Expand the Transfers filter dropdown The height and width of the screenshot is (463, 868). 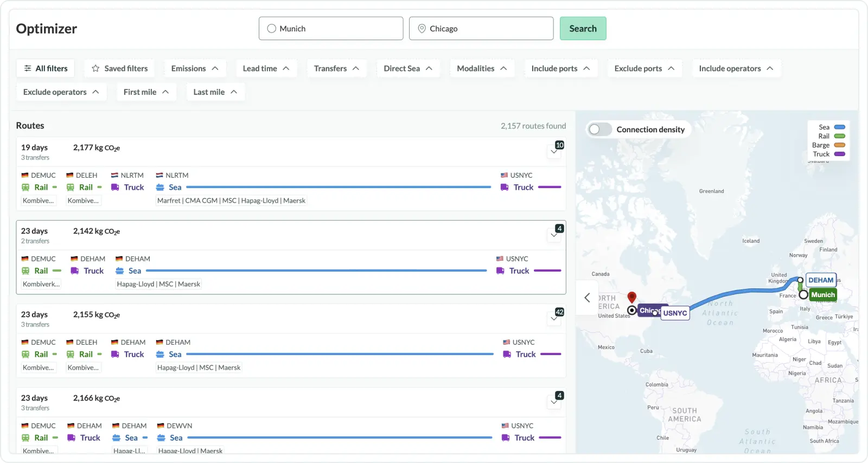336,68
